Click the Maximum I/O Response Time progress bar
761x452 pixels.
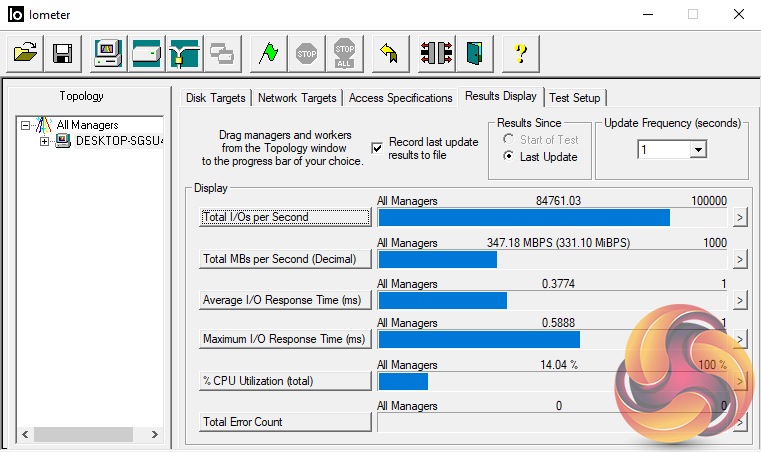[x=552, y=339]
